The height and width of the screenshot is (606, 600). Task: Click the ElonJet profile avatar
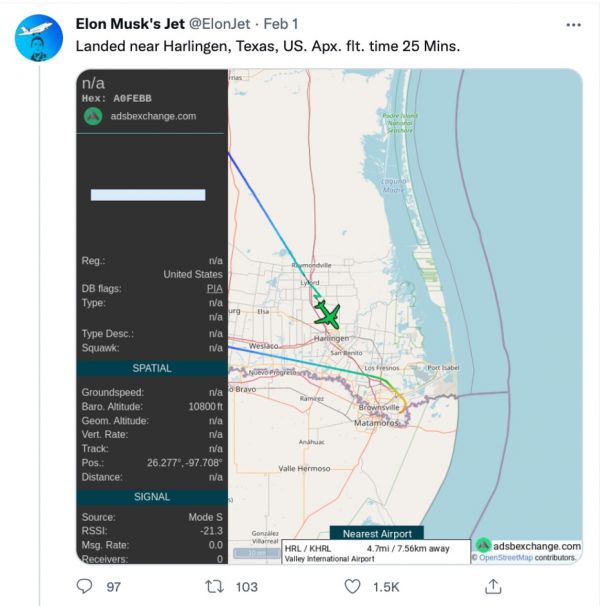pyautogui.click(x=36, y=40)
